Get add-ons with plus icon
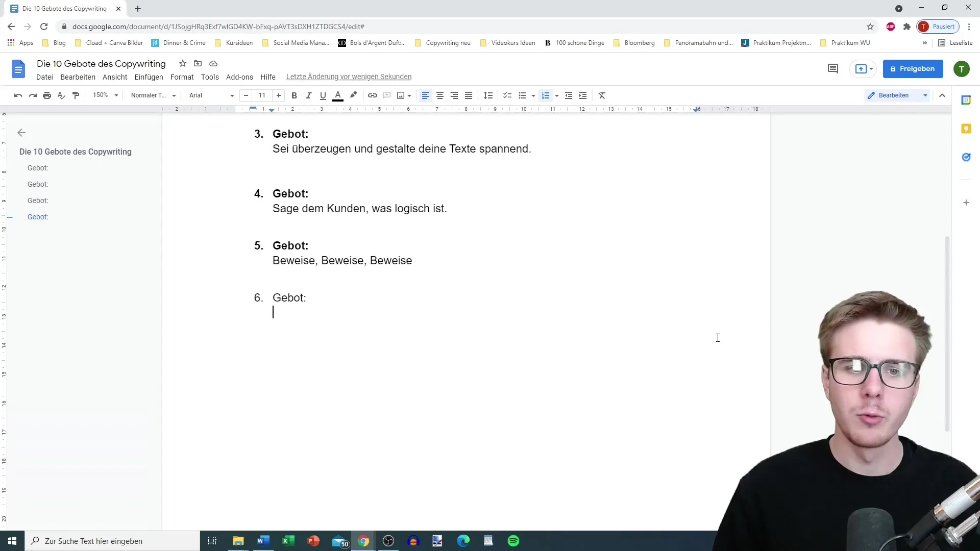 [966, 203]
